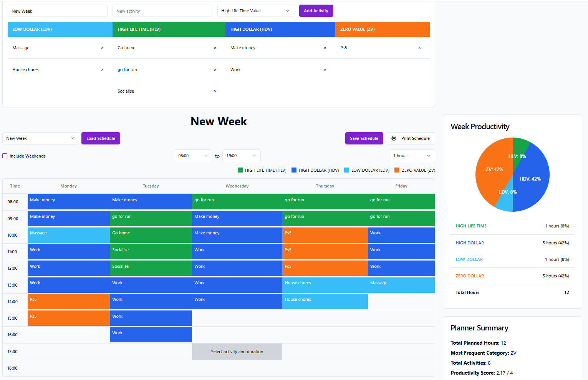Click the x next to Socialise
Image resolution: width=588 pixels, height=380 pixels.
pyautogui.click(x=215, y=91)
